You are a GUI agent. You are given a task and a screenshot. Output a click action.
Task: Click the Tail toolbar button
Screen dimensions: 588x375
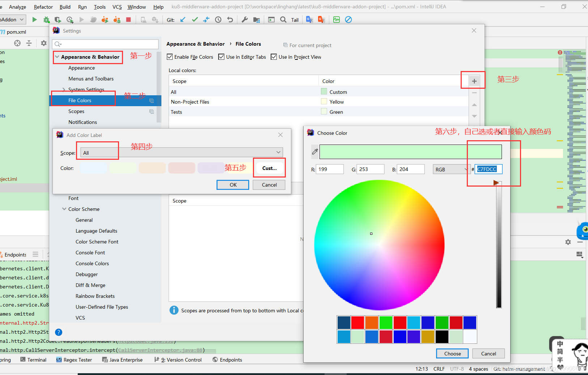click(295, 20)
